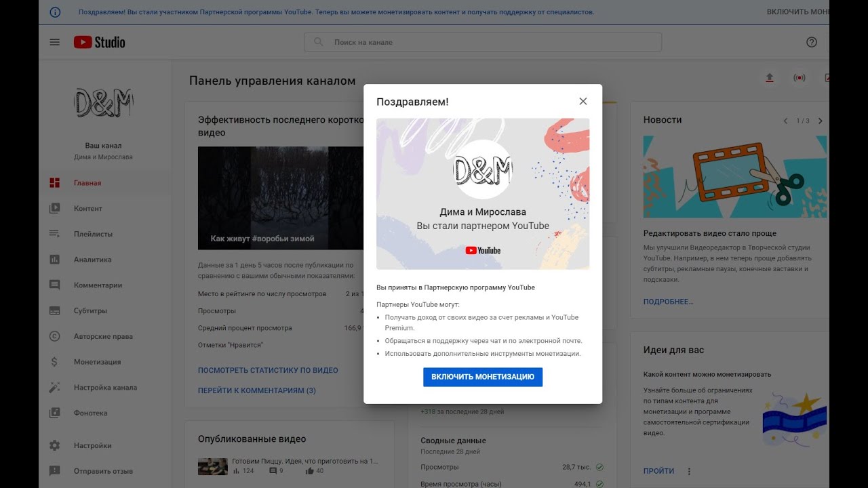Close the Поздравляем dialog with X

583,101
